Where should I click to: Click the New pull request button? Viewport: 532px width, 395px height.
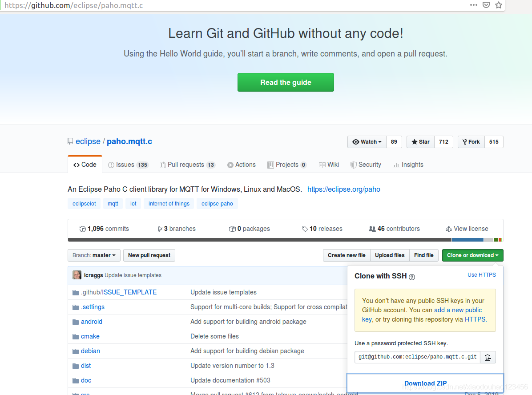149,255
